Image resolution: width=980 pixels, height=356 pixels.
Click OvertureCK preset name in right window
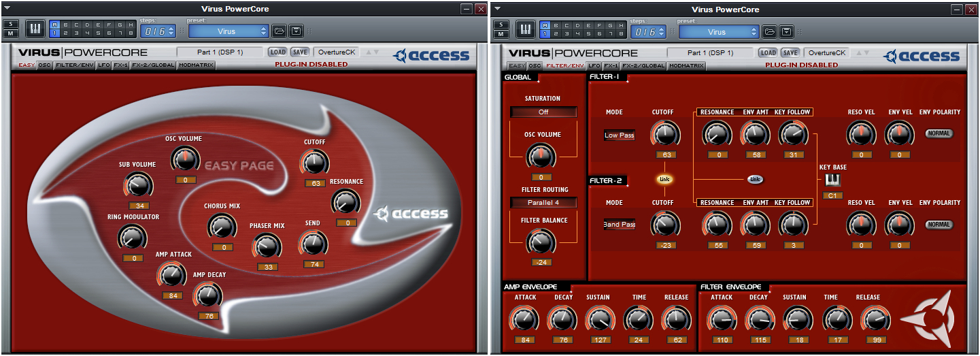tap(828, 52)
